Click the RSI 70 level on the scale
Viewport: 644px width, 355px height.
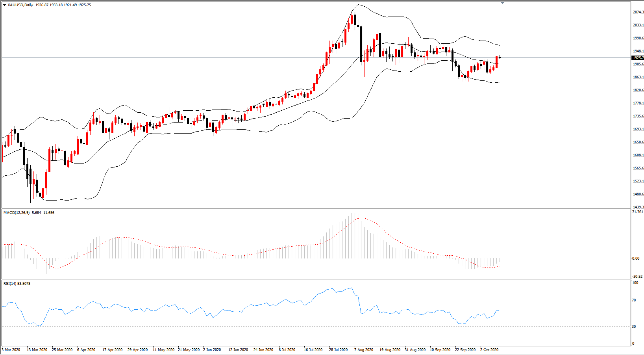point(634,300)
